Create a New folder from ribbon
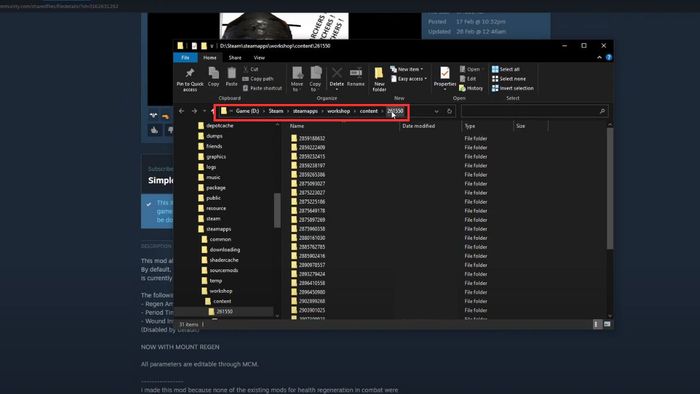This screenshot has height=394, width=700. [379, 79]
